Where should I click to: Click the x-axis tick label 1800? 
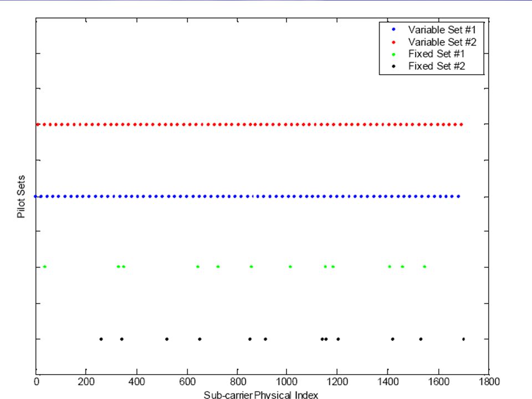coord(489,382)
